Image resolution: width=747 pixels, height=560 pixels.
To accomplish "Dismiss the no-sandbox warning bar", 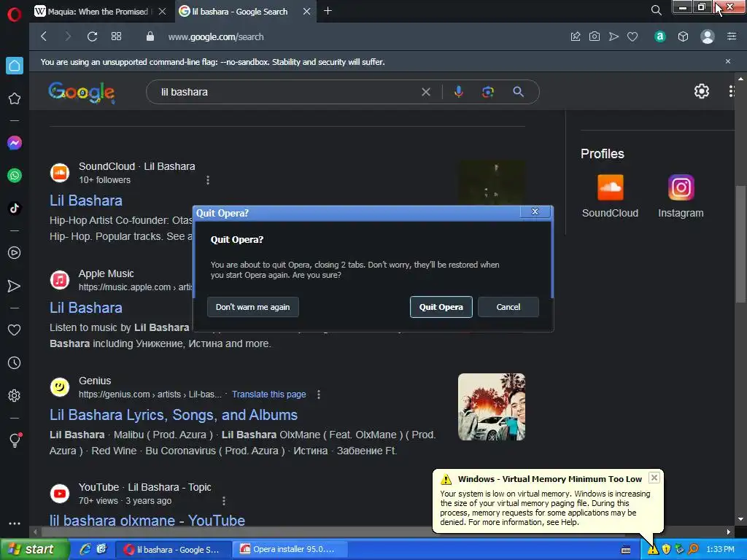I will [727, 61].
